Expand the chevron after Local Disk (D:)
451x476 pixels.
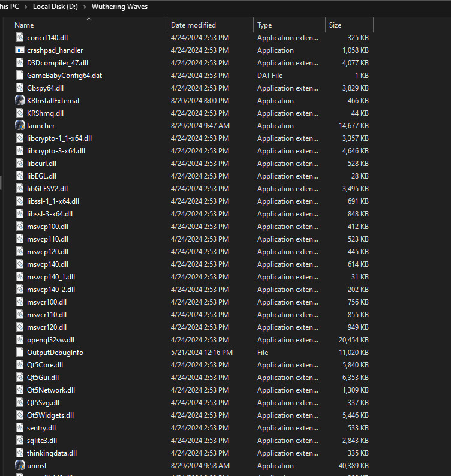point(84,7)
